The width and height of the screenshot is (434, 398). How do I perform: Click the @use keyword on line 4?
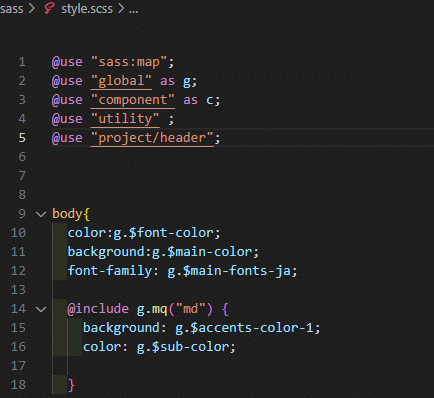(67, 119)
